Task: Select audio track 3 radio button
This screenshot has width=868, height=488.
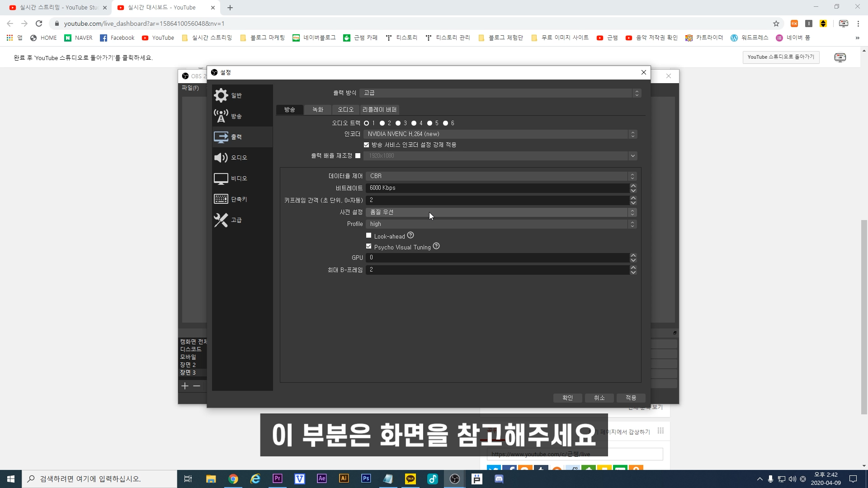Action: [398, 123]
